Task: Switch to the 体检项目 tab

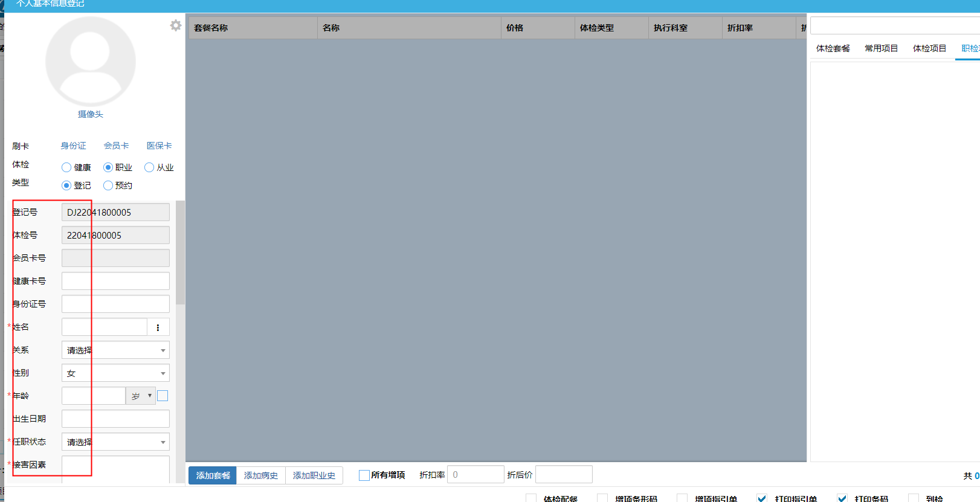Action: [x=929, y=48]
